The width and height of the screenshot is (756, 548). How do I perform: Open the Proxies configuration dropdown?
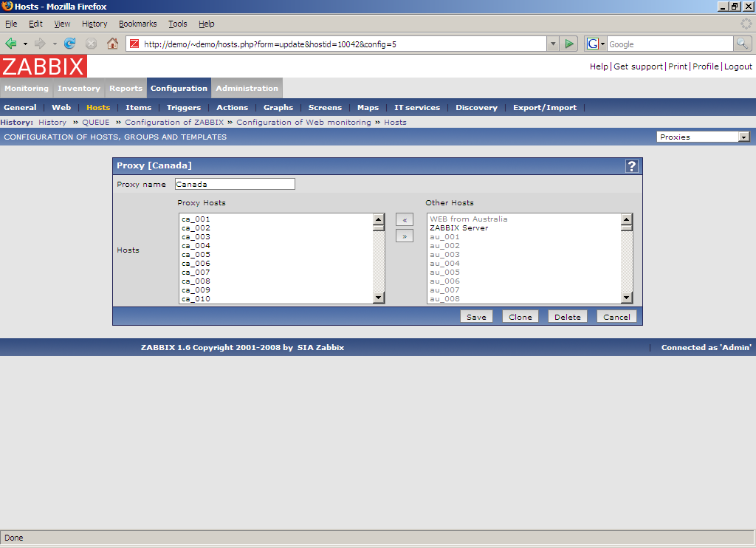pos(704,137)
